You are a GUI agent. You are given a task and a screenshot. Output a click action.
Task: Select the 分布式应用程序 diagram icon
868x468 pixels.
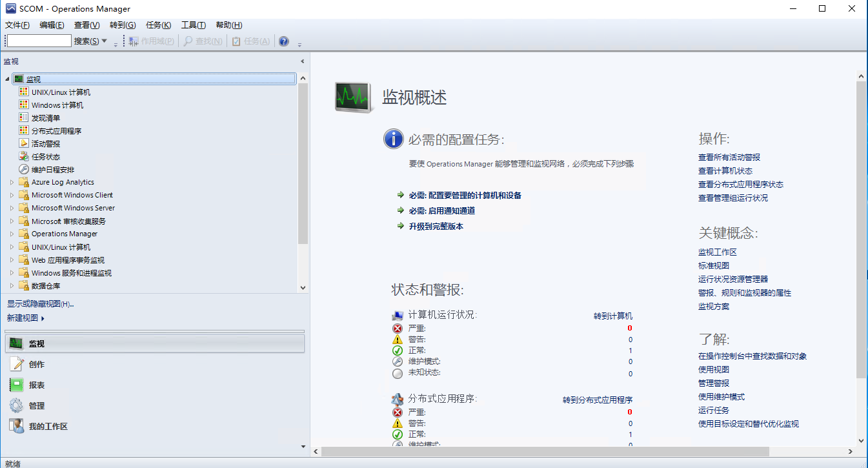click(23, 130)
